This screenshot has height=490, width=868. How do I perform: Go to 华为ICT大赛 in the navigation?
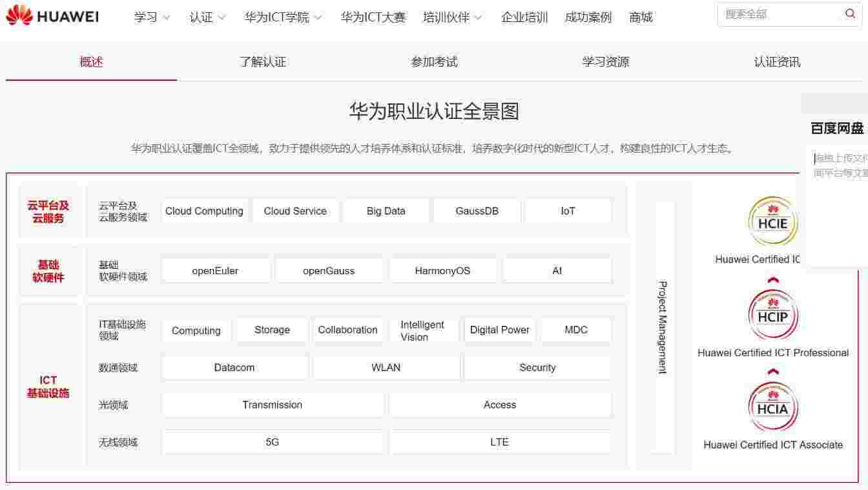tap(373, 17)
